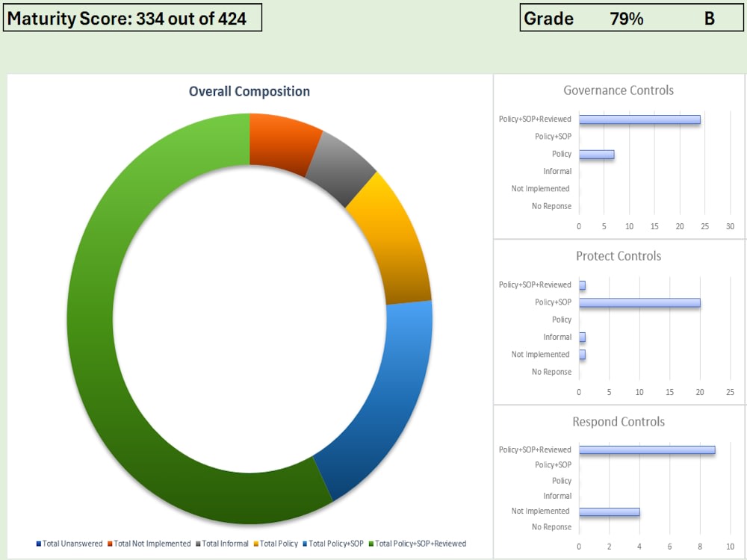747x560 pixels.
Task: Select the Respond Controls chart title
Action: 618,421
